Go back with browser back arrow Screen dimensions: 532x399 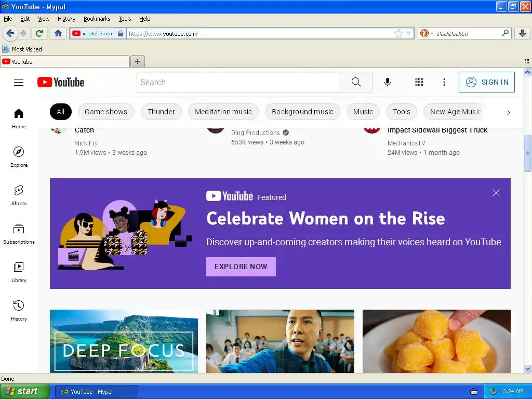pyautogui.click(x=10, y=33)
